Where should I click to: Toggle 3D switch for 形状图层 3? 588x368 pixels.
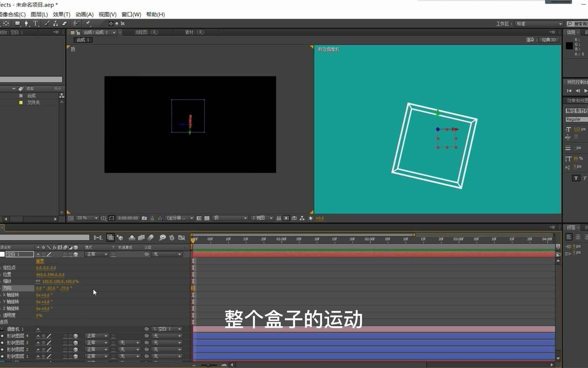[x=76, y=343]
